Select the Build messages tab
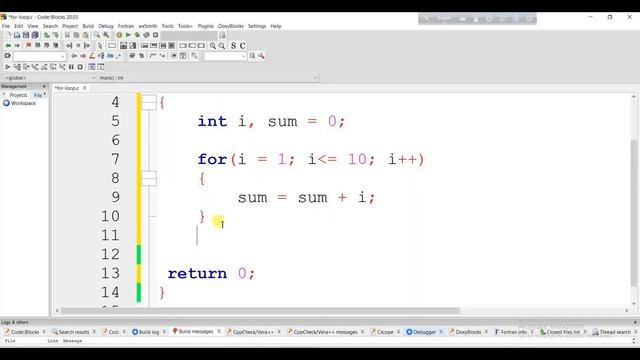The image size is (640, 360). pyautogui.click(x=196, y=332)
